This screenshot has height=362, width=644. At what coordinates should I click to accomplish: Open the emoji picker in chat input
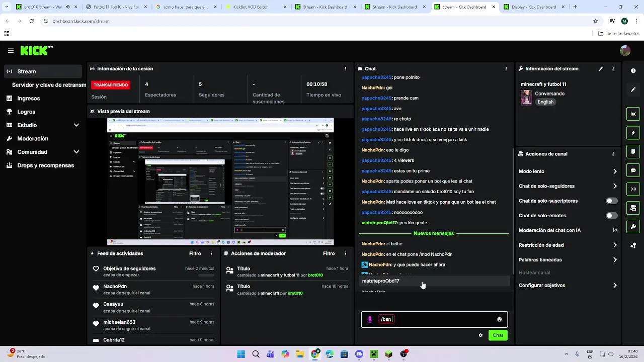tap(499, 319)
